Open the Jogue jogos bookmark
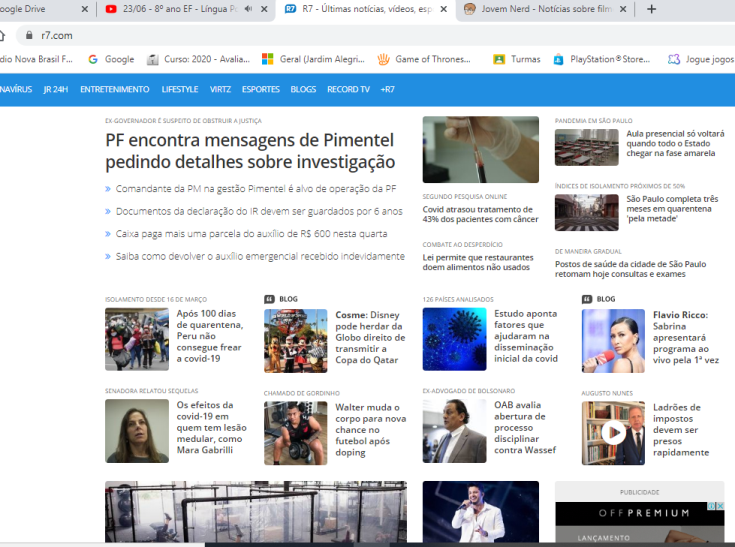The width and height of the screenshot is (735, 547). 701,59
